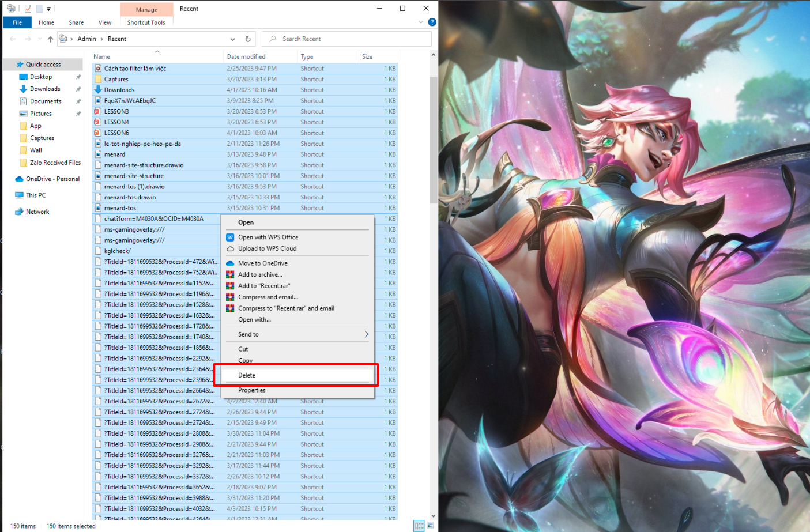Screen dimensions: 810x532
Task: Choose Compress to "Recent.rar" and email
Action: pyautogui.click(x=297, y=308)
